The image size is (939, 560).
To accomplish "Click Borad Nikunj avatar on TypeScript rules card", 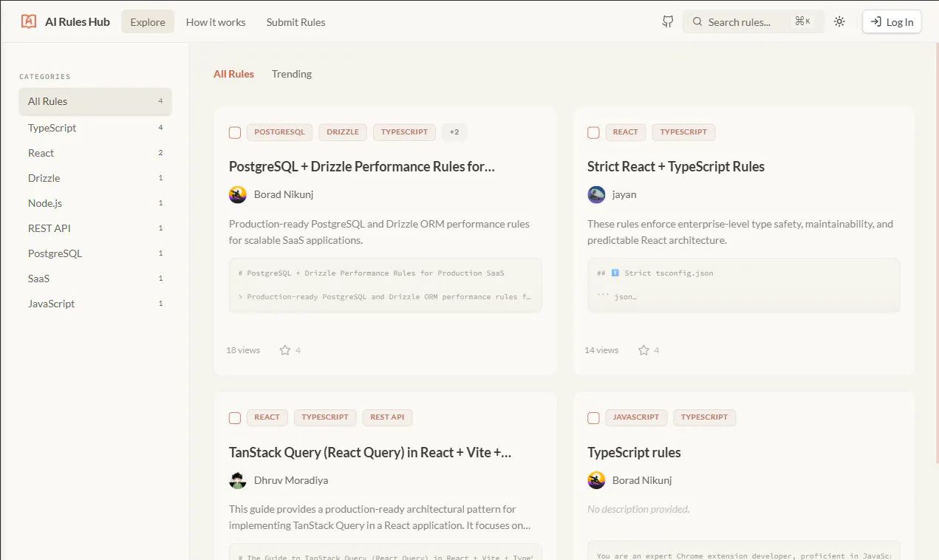I will [596, 480].
